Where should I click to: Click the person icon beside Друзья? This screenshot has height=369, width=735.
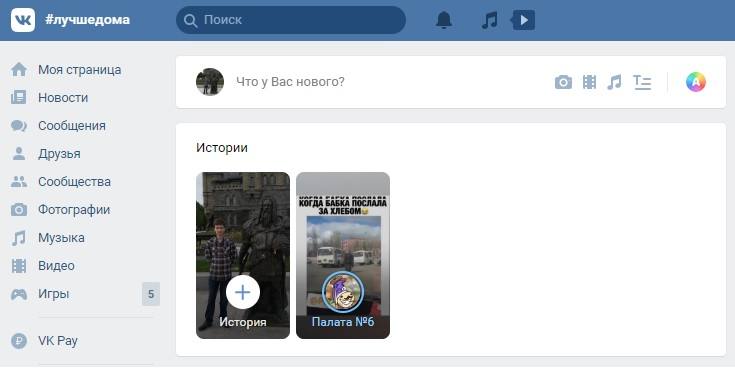[x=19, y=154]
